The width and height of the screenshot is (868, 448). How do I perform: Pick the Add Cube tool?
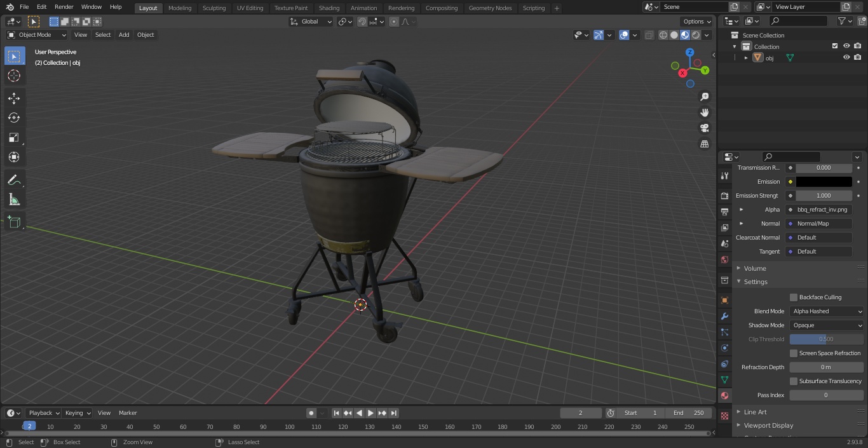click(x=14, y=222)
